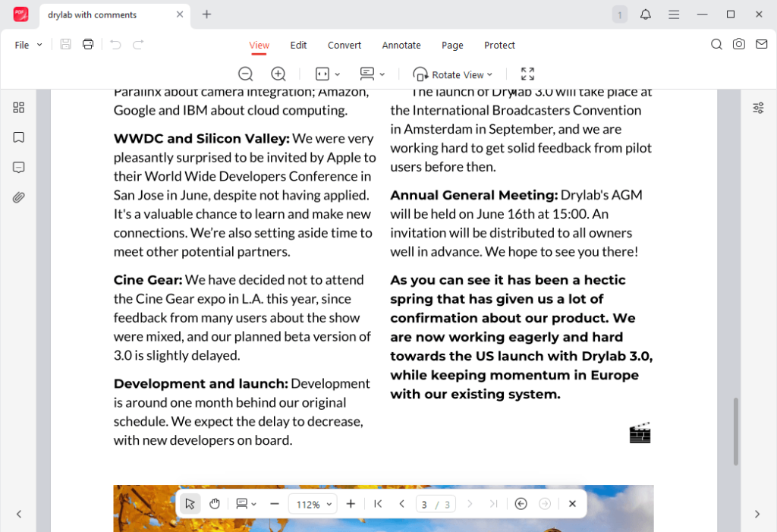Toggle notifications via the bell icon
The height and width of the screenshot is (532, 777).
pyautogui.click(x=646, y=14)
